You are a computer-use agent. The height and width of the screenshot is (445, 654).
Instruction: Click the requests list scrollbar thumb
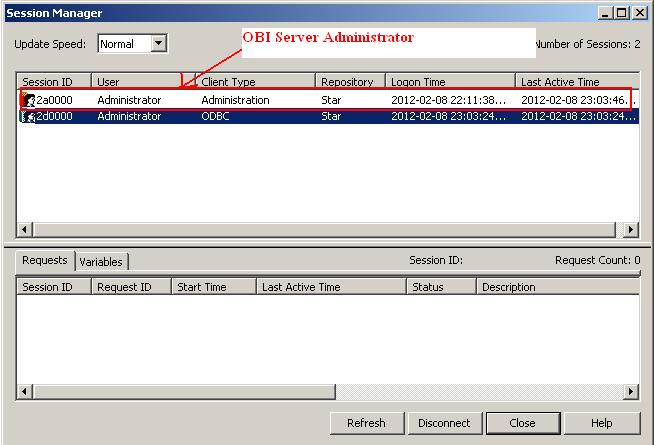pos(184,392)
